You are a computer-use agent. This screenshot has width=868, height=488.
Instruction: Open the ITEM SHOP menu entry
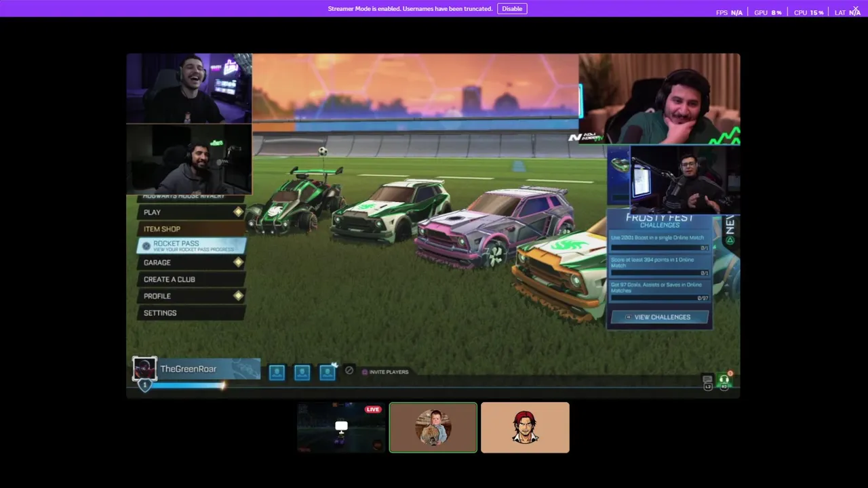click(192, 229)
